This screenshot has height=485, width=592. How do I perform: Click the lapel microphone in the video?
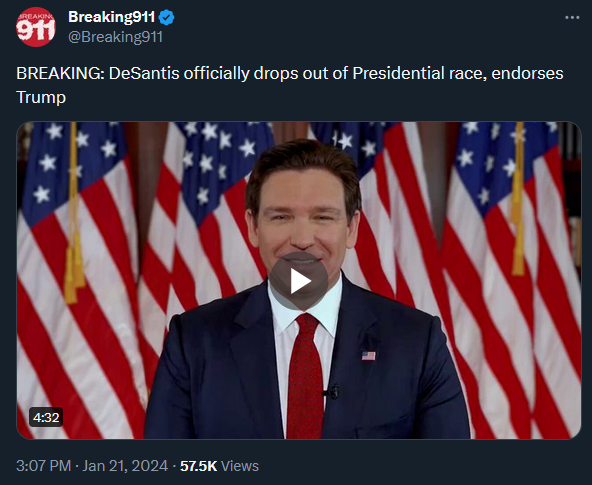click(332, 392)
